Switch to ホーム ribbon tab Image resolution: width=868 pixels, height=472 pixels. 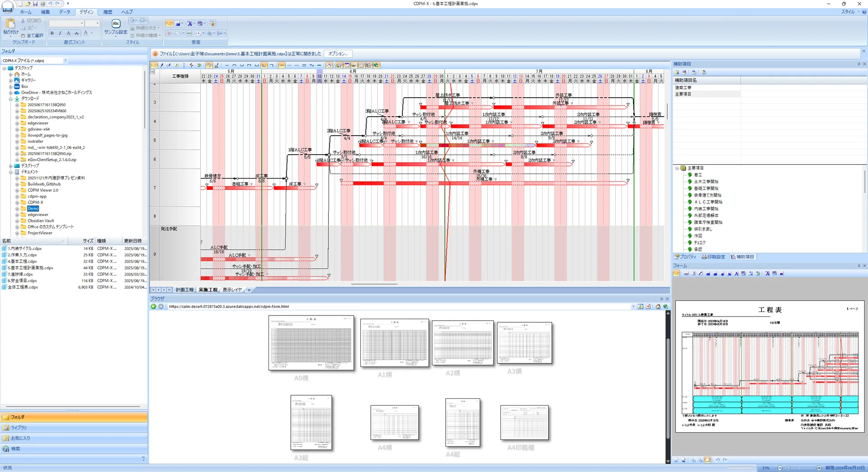(x=26, y=12)
